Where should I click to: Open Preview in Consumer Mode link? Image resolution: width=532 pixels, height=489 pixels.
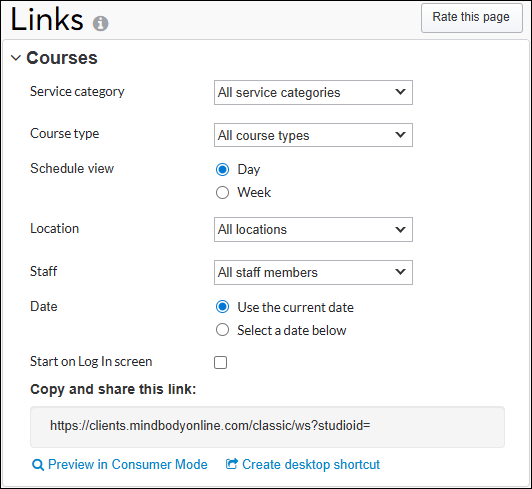[119, 465]
